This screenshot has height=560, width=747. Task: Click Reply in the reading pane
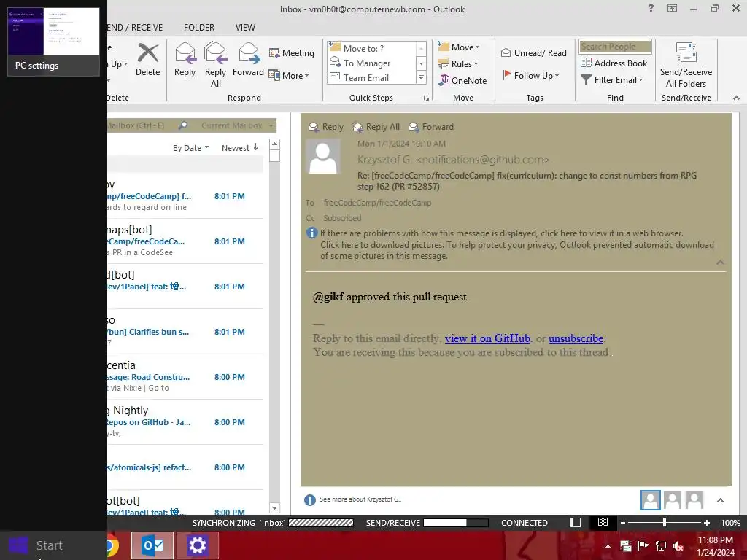tap(326, 127)
